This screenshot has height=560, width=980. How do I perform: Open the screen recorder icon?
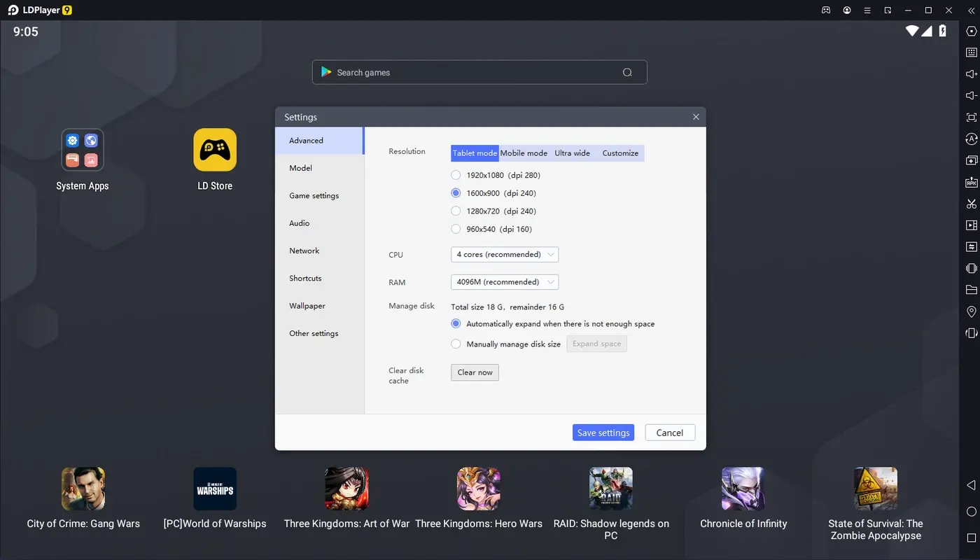coord(971,225)
